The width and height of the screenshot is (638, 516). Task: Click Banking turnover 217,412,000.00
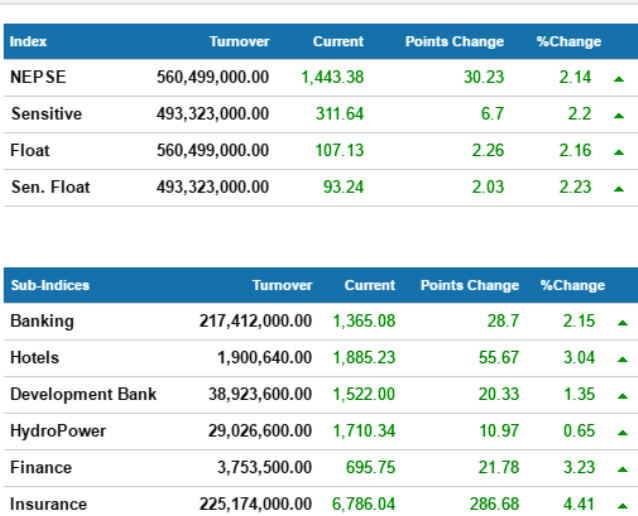pyautogui.click(x=256, y=321)
